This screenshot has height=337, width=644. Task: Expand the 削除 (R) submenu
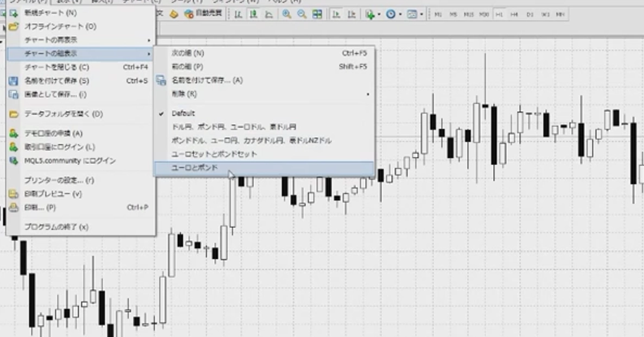[x=264, y=94]
